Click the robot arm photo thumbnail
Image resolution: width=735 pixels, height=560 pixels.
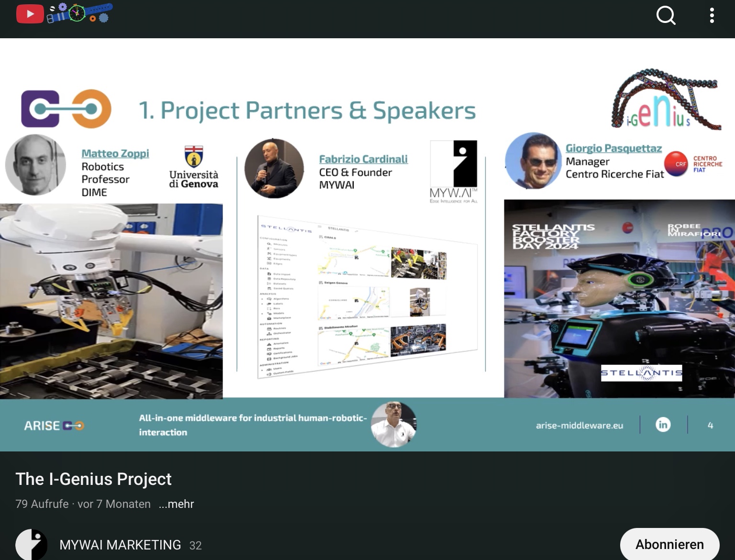click(111, 301)
